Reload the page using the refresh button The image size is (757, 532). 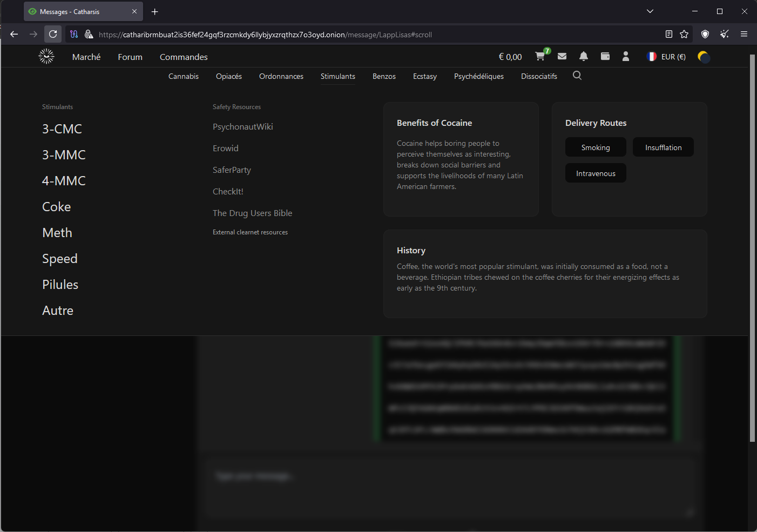(x=53, y=35)
